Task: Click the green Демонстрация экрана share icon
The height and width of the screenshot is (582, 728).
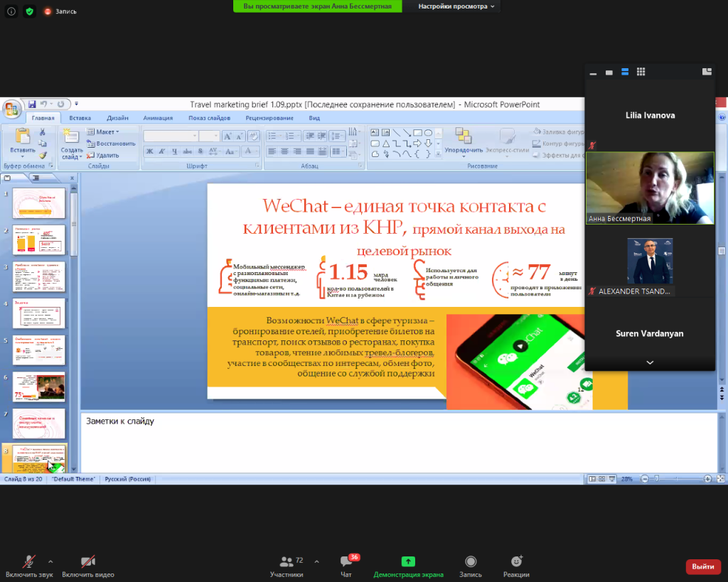Action: pos(408,561)
